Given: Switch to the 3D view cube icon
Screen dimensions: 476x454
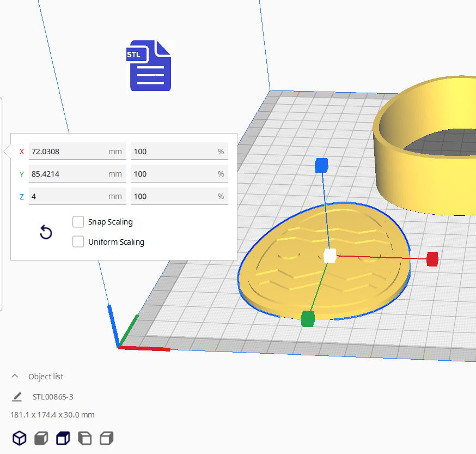Looking at the screenshot, I should point(20,438).
